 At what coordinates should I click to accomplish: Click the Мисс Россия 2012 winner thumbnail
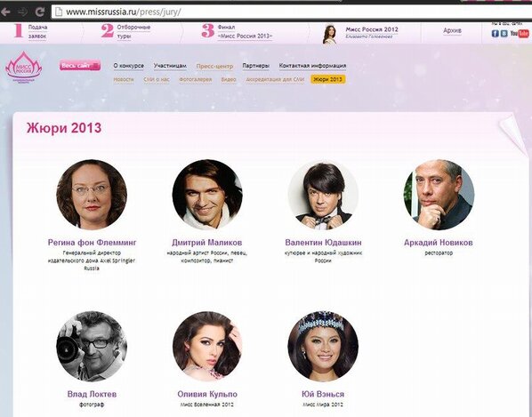(x=329, y=34)
